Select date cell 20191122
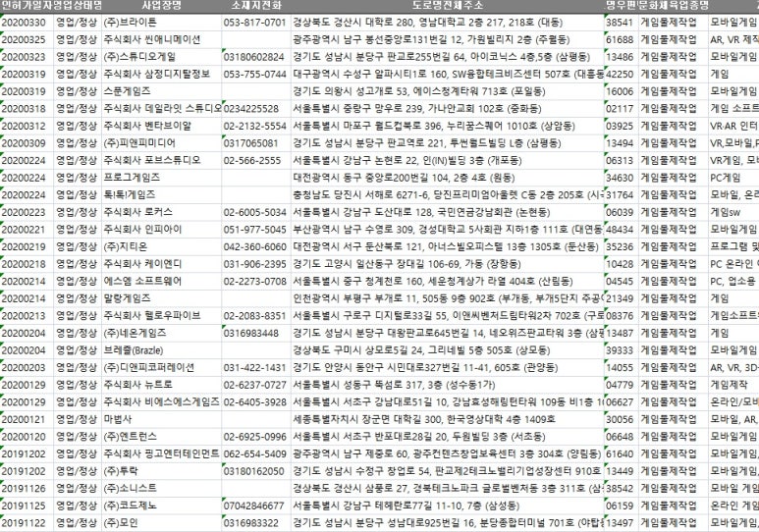The image size is (759, 532). [27, 523]
